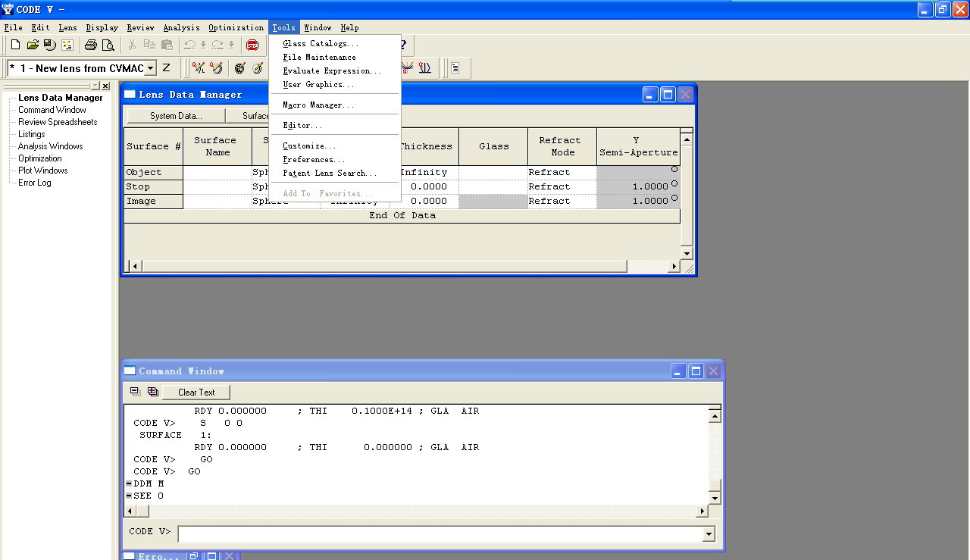Open Macro Manager from menu
Image resolution: width=970 pixels, height=560 pixels.
pos(318,105)
